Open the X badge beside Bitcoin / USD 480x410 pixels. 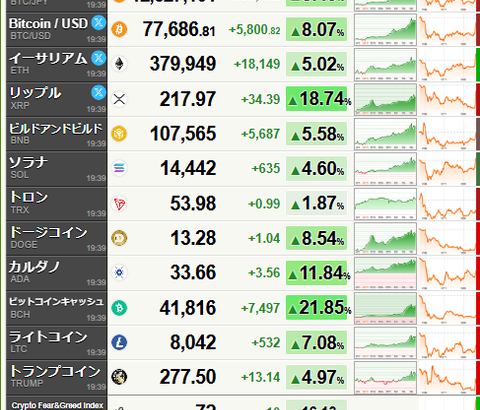99,23
